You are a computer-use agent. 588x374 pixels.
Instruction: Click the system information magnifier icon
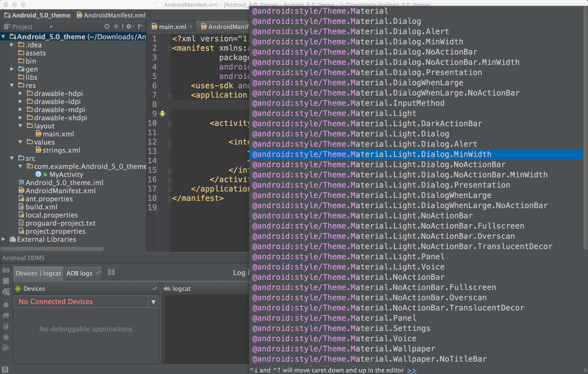tap(6, 291)
